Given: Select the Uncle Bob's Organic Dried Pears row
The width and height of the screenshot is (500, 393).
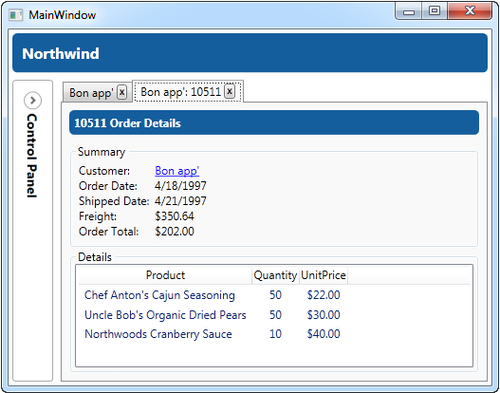Looking at the screenshot, I should coord(274,315).
